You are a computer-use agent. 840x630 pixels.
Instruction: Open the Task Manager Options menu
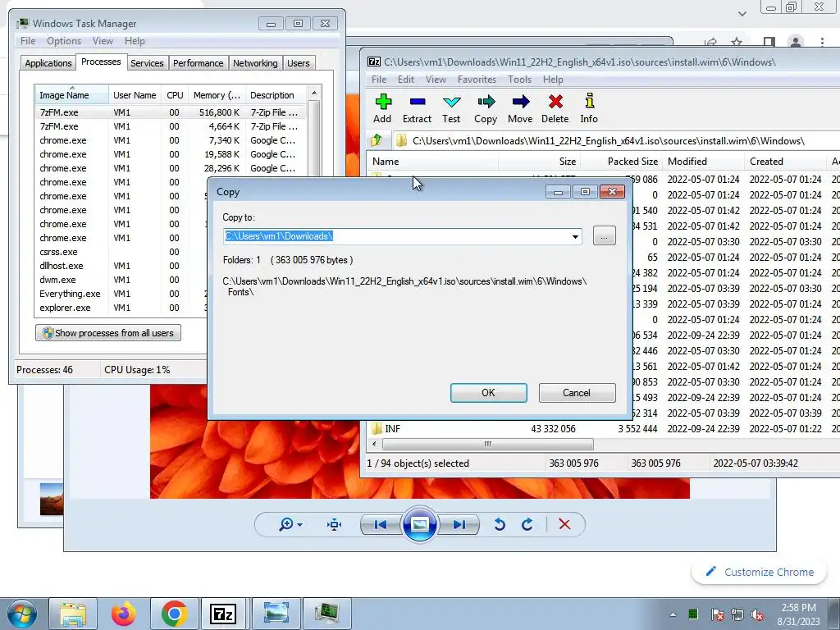64,41
